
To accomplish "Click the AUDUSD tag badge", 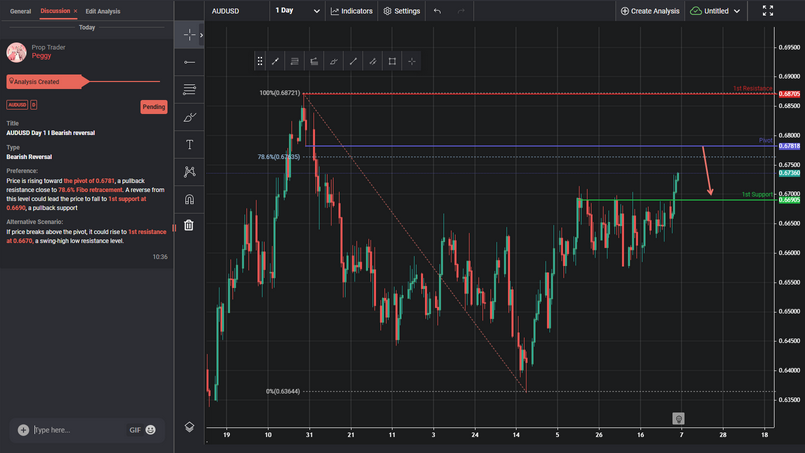I will [17, 105].
